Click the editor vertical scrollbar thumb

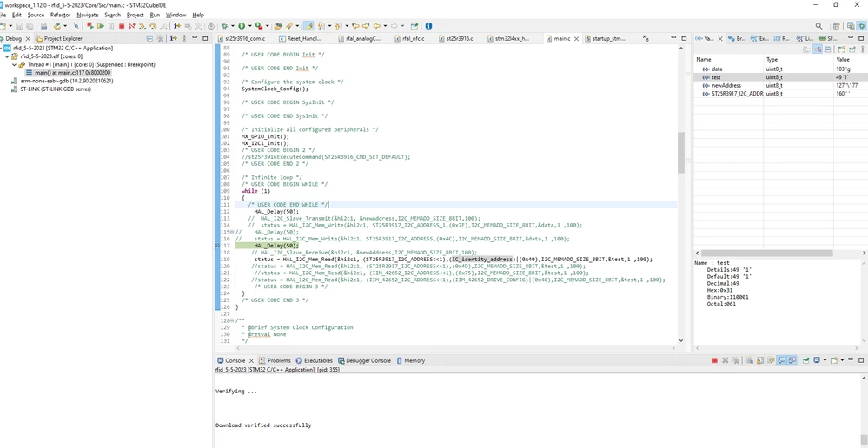coord(681,152)
